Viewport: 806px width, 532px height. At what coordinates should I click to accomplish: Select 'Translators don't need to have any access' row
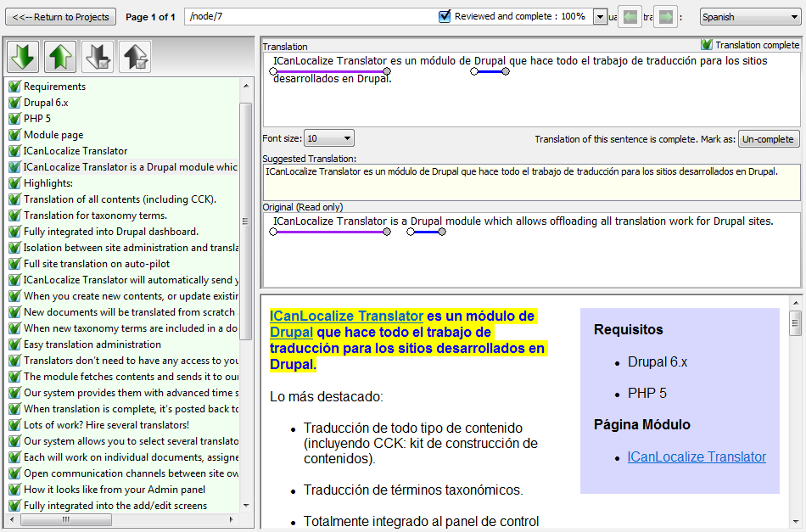(131, 361)
